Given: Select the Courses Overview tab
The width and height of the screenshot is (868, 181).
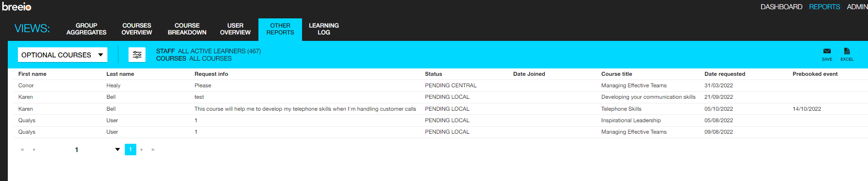Looking at the screenshot, I should pos(137,29).
